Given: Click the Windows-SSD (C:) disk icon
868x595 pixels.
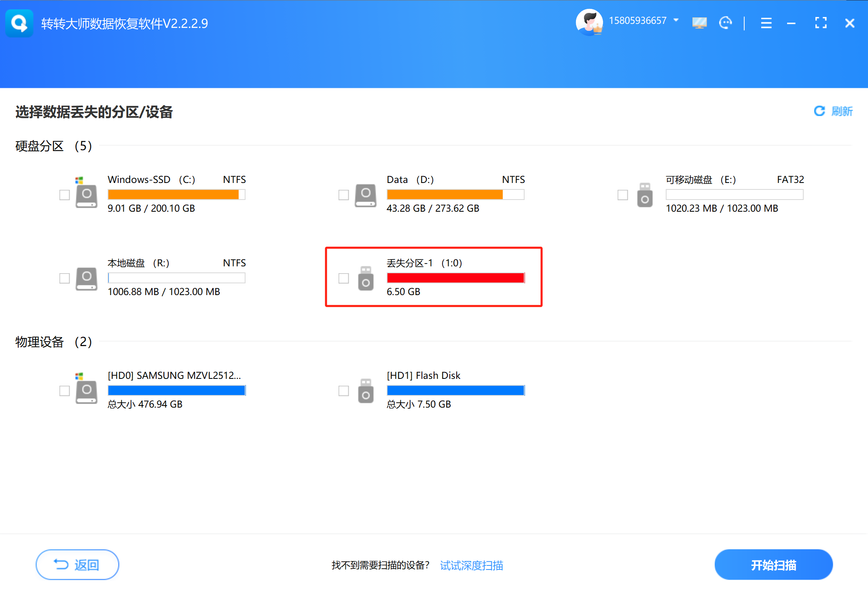Looking at the screenshot, I should (86, 195).
